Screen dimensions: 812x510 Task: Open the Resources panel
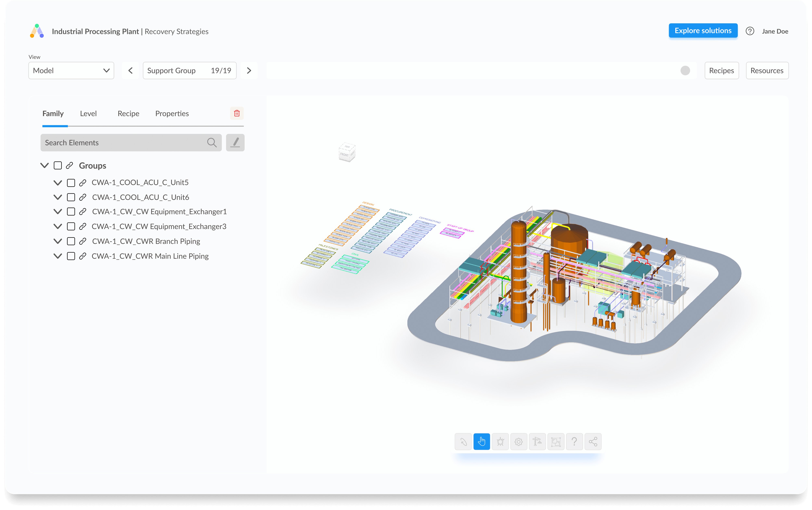[x=767, y=71]
